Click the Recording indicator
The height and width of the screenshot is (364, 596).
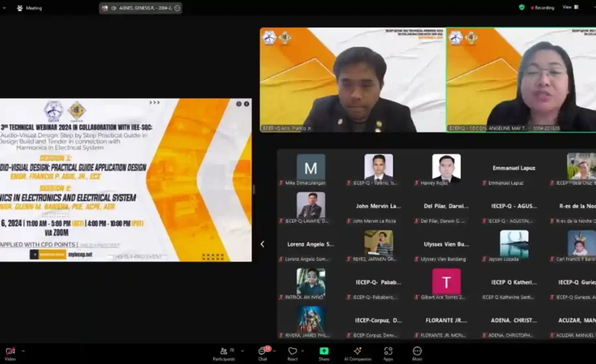[542, 7]
